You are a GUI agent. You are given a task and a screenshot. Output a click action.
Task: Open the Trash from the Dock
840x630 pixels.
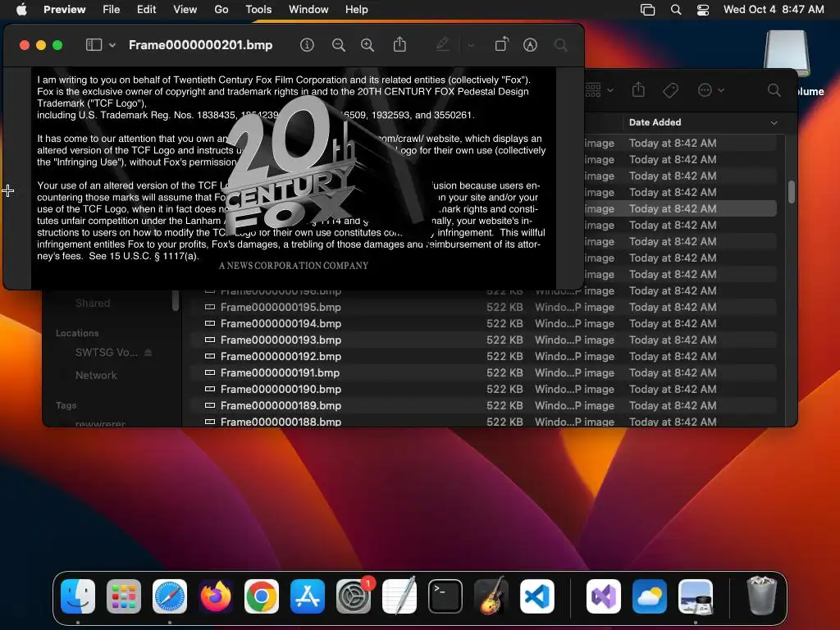point(762,596)
